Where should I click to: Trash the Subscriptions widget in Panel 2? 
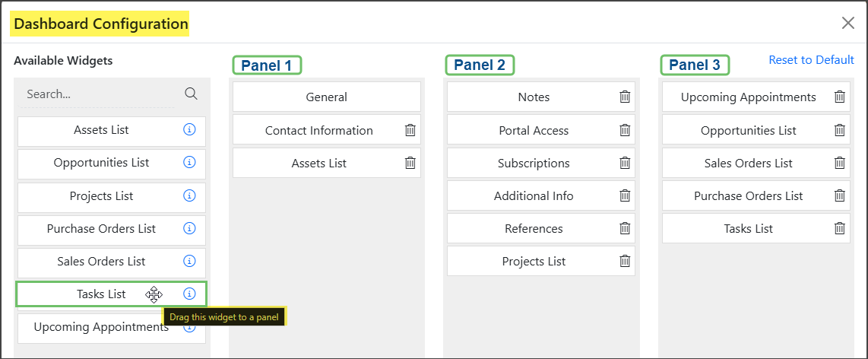(x=625, y=163)
